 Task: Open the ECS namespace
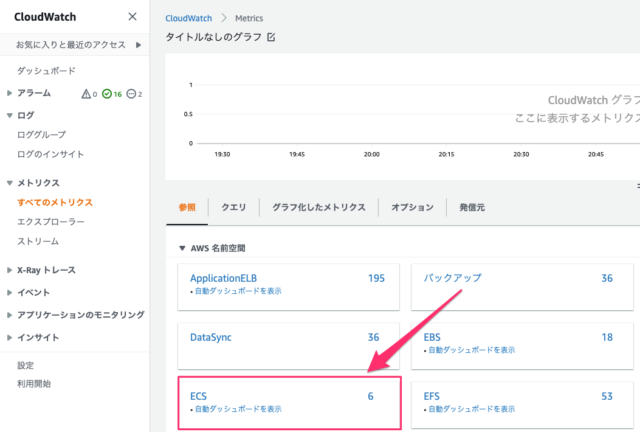[198, 396]
